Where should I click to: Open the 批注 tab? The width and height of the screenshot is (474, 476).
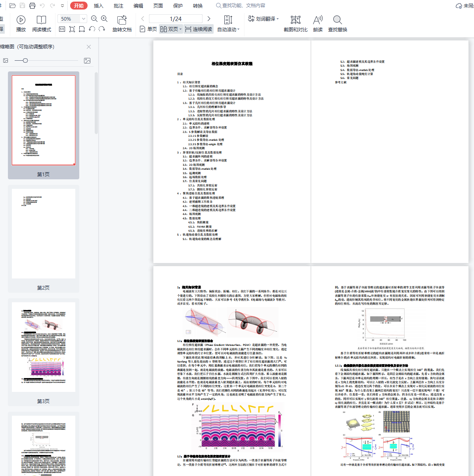118,6
